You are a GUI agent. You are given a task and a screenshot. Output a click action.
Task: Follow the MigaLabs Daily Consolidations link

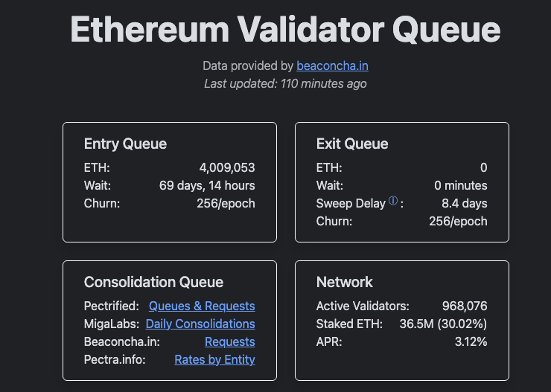200,324
